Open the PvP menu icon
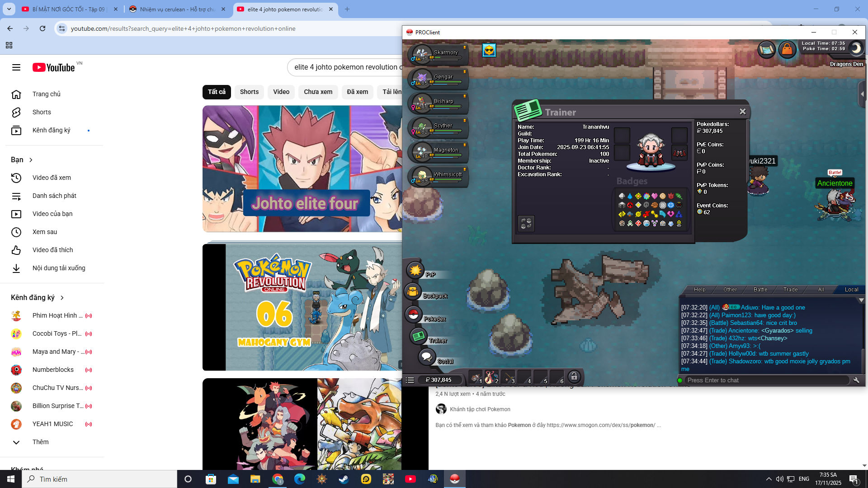Screen dimensions: 868x488 point(415,270)
